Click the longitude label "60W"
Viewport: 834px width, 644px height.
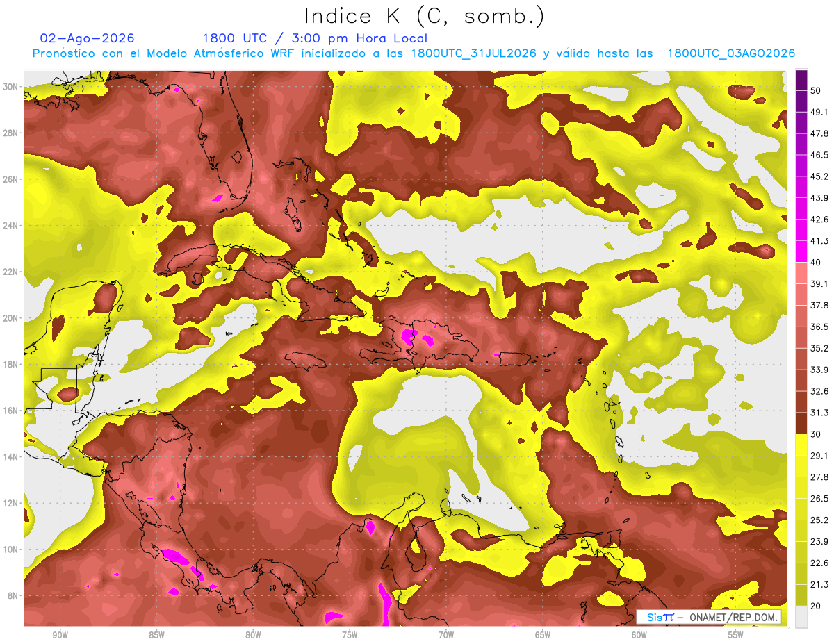coord(639,635)
